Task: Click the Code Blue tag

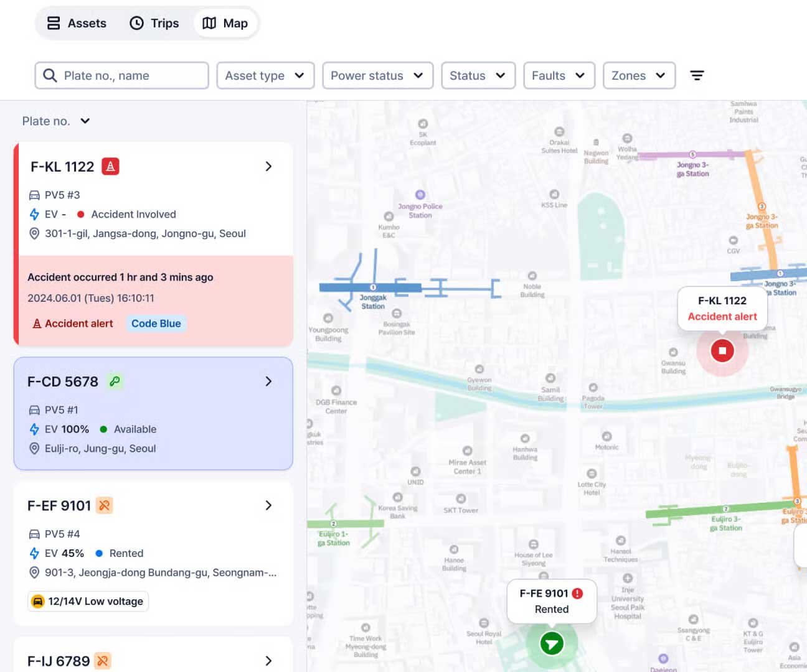Action: [x=156, y=324]
